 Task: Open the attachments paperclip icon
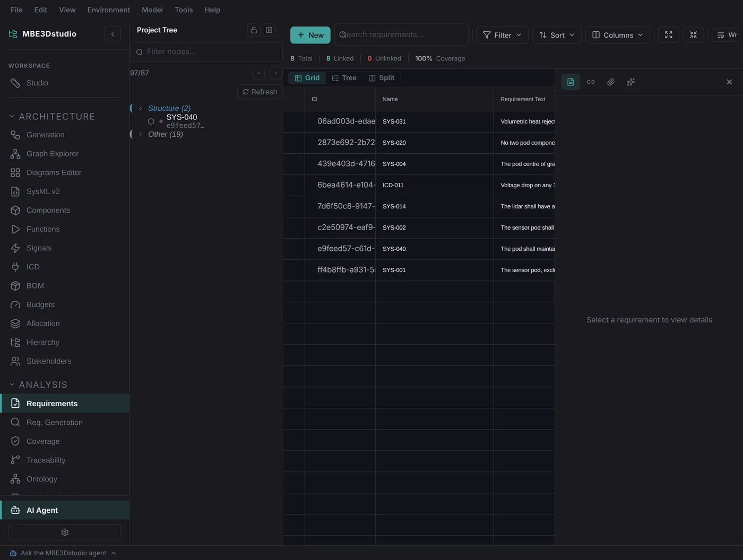(x=611, y=82)
